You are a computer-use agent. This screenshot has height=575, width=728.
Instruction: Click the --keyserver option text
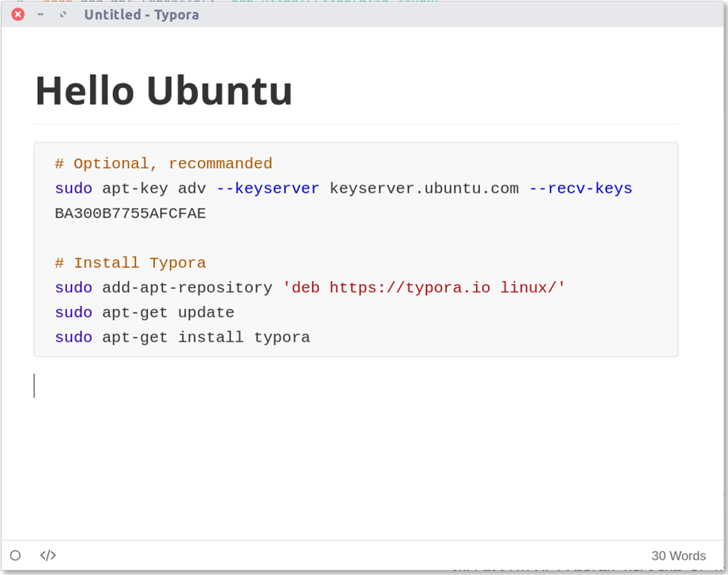[x=268, y=188]
